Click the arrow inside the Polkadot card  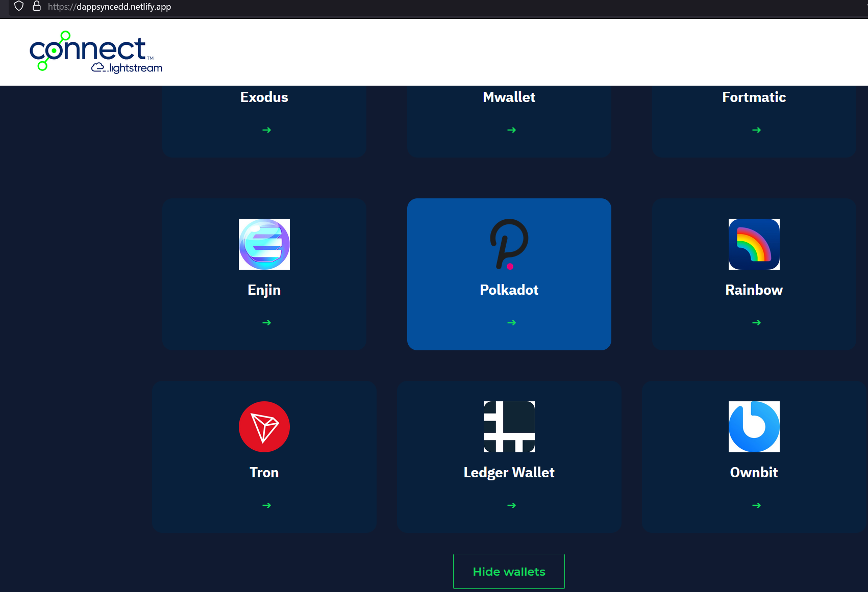tap(511, 322)
